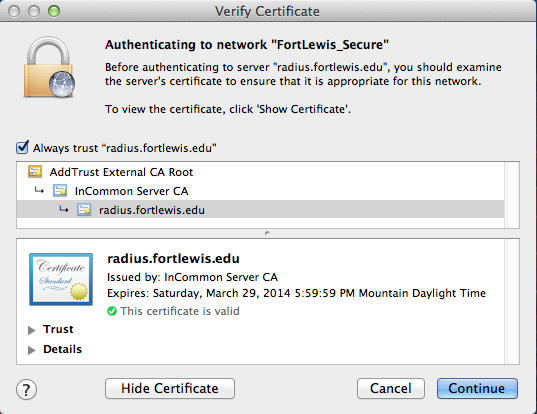Image resolution: width=537 pixels, height=414 pixels.
Task: Click 'This certificate is valid' text
Action: 180,311
